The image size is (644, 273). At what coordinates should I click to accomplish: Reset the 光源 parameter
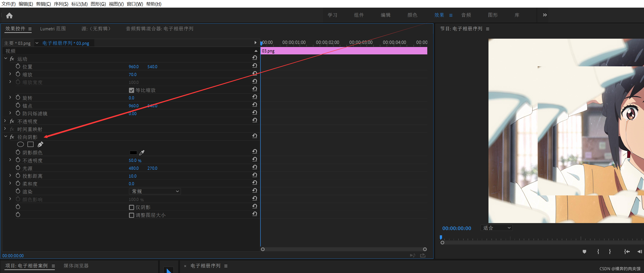[x=255, y=167]
